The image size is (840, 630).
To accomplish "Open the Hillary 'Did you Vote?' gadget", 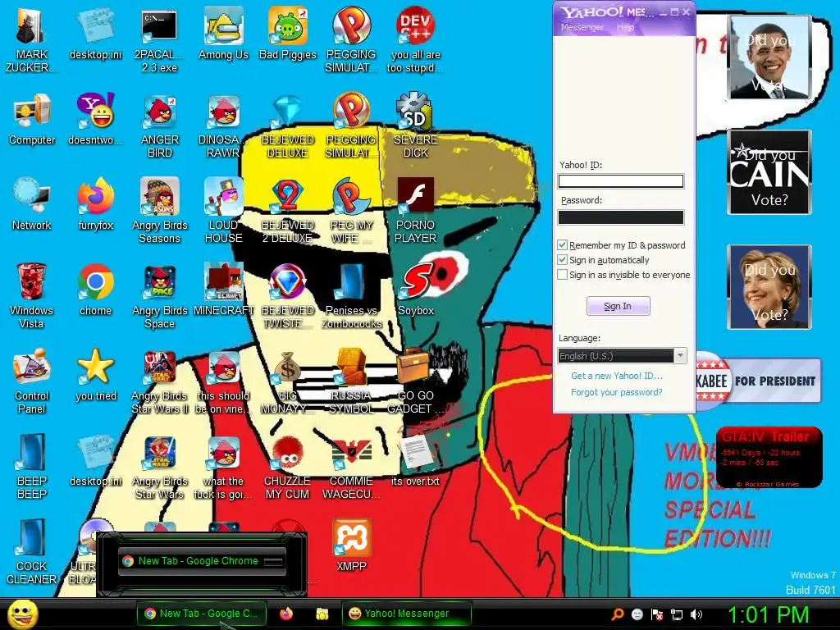I will pyautogui.click(x=769, y=286).
